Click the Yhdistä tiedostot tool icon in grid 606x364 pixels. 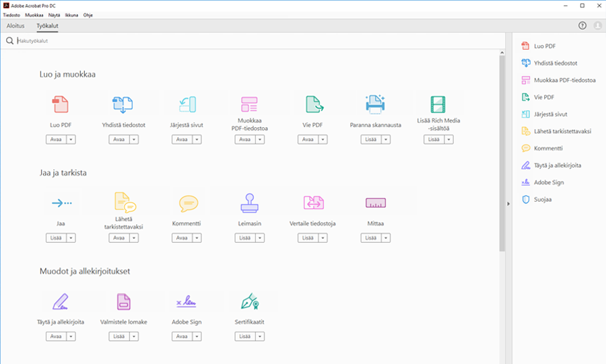[x=123, y=104]
